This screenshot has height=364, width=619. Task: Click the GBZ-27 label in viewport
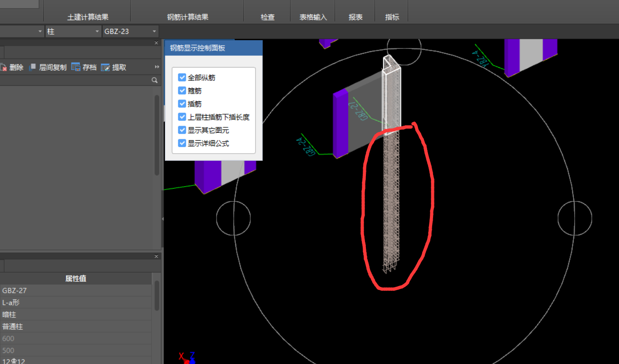[359, 110]
